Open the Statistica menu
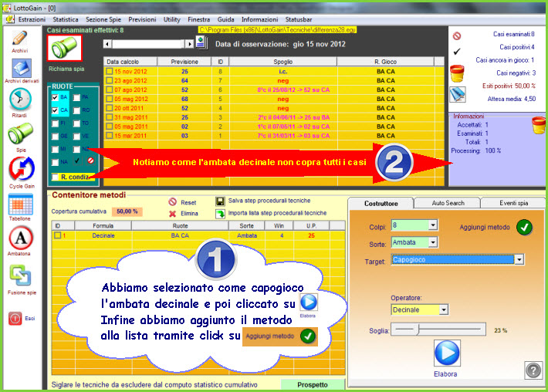The image size is (548, 392). click(x=66, y=19)
